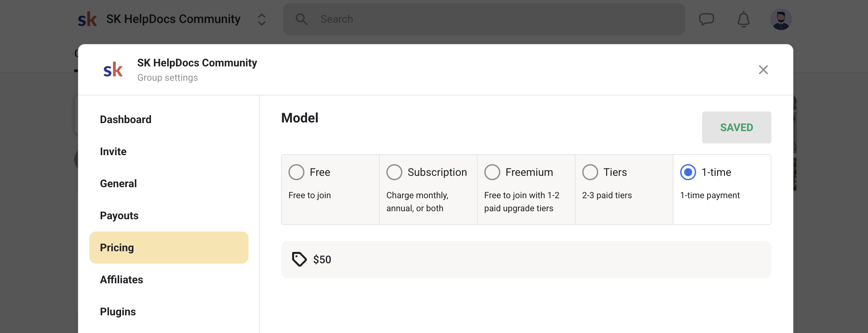Viewport: 868px width, 333px height.
Task: Open the chat messages icon
Action: (706, 19)
